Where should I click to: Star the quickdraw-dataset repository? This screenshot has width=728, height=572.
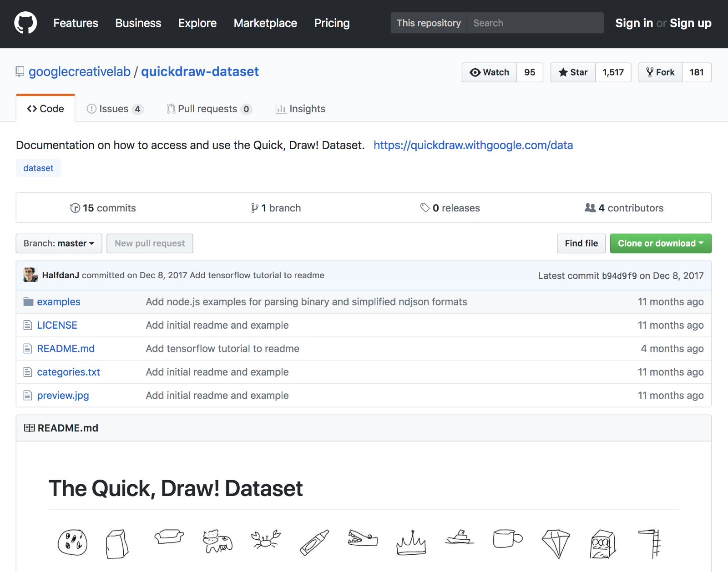click(573, 72)
